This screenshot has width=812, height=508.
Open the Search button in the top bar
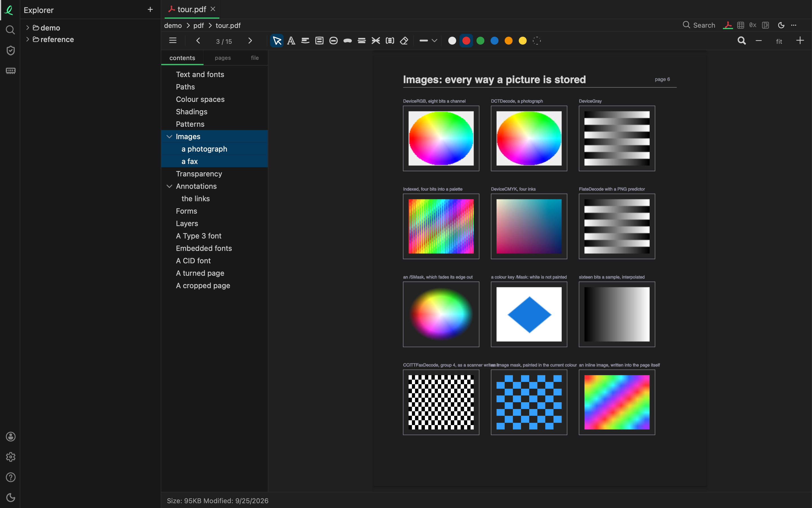[x=699, y=25]
